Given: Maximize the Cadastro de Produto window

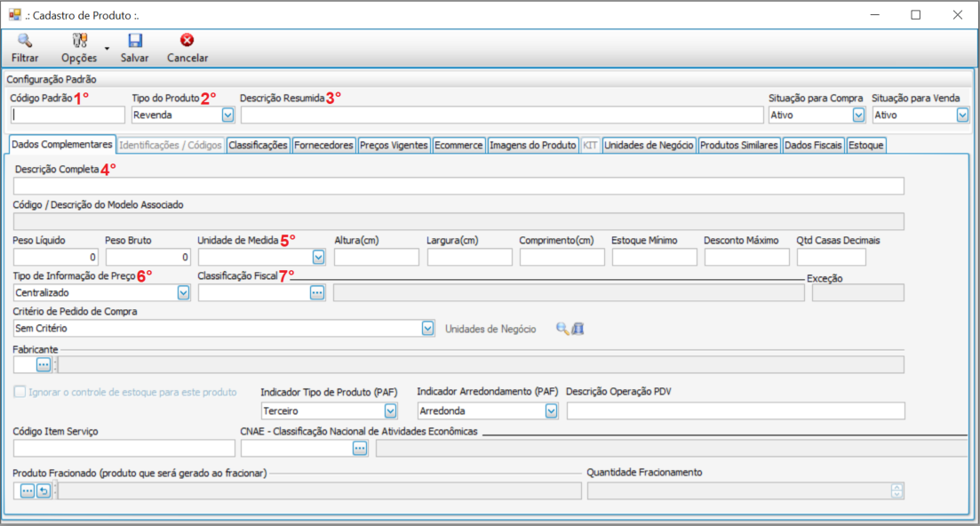Looking at the screenshot, I should click(x=916, y=15).
